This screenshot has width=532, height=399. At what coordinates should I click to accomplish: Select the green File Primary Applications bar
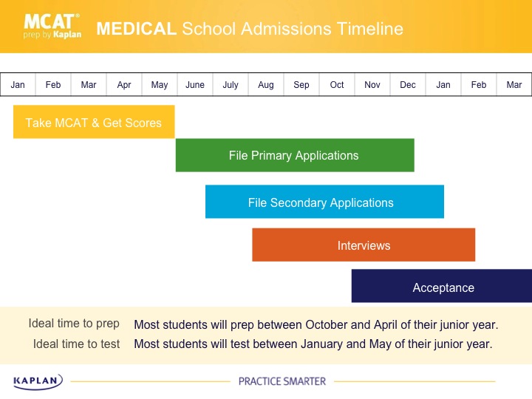point(294,155)
